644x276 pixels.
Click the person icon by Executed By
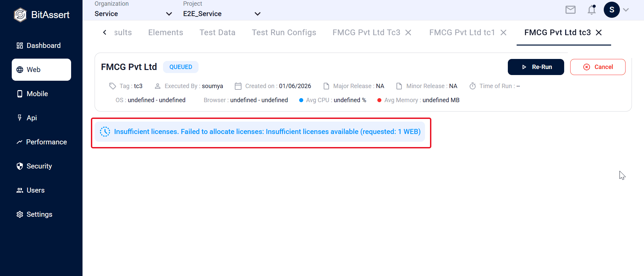pyautogui.click(x=157, y=86)
